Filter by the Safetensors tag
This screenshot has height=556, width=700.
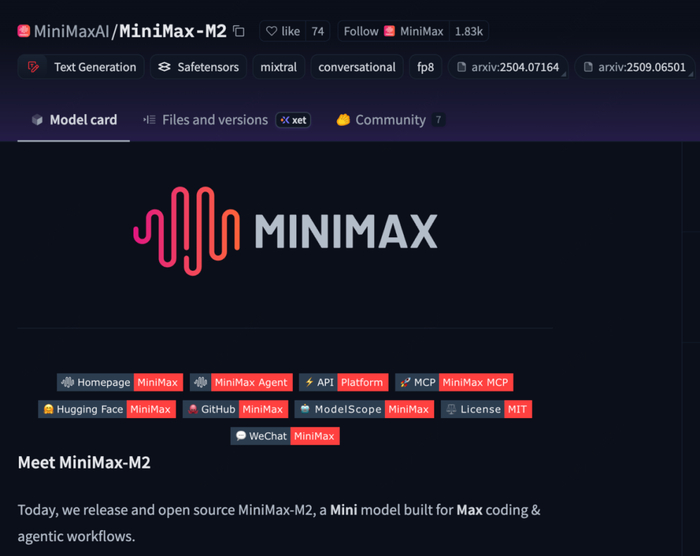198,67
